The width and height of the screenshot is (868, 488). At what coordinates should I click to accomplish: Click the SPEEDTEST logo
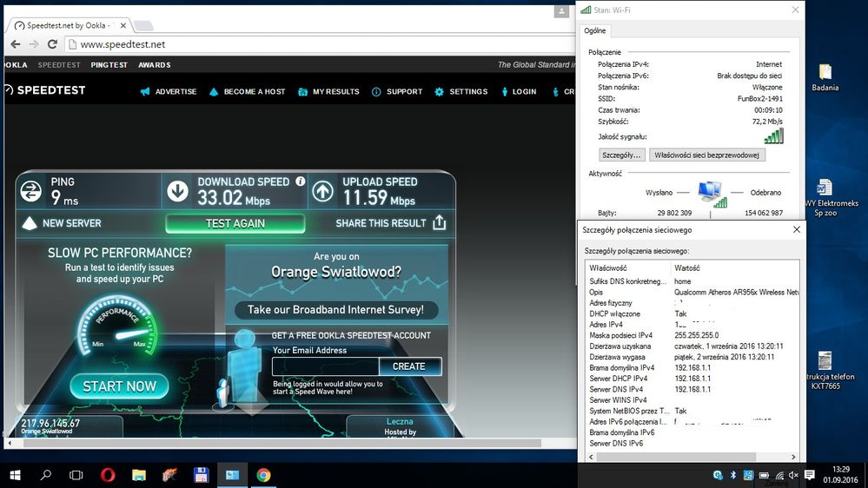coord(45,90)
